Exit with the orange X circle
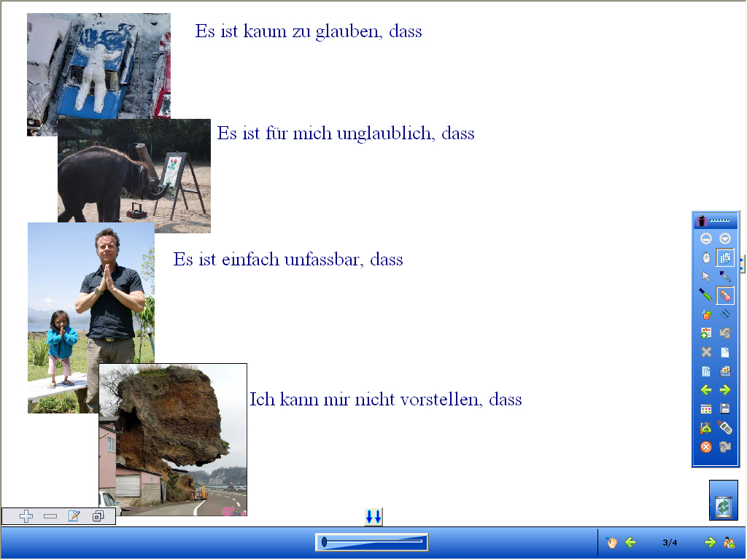Image resolution: width=747 pixels, height=560 pixels. 706,447
